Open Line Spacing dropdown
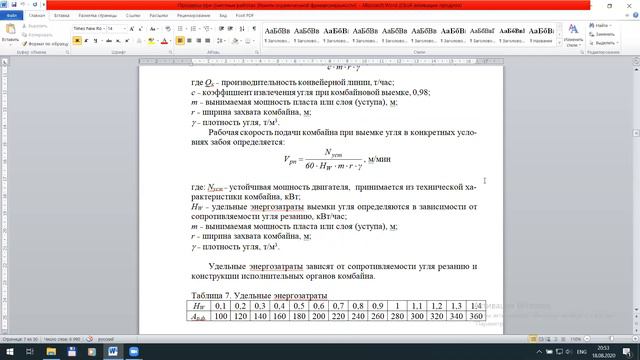The image size is (640, 360). tap(221, 41)
